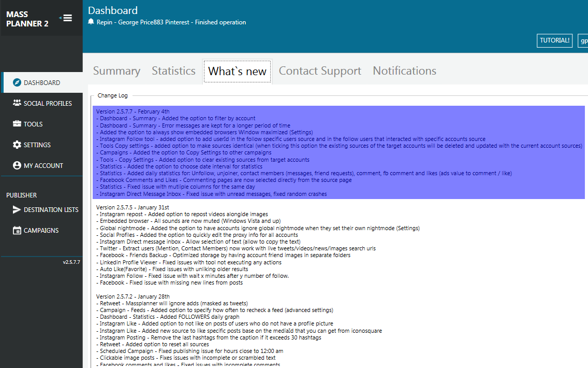The width and height of the screenshot is (588, 368).
Task: Open Settings via the gear icon
Action: (17, 145)
